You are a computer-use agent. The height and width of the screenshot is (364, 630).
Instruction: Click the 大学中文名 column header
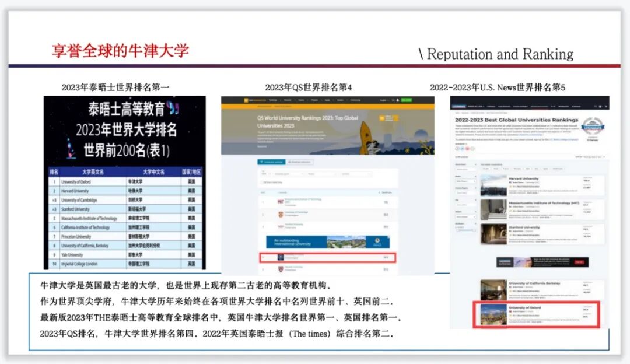click(x=153, y=172)
